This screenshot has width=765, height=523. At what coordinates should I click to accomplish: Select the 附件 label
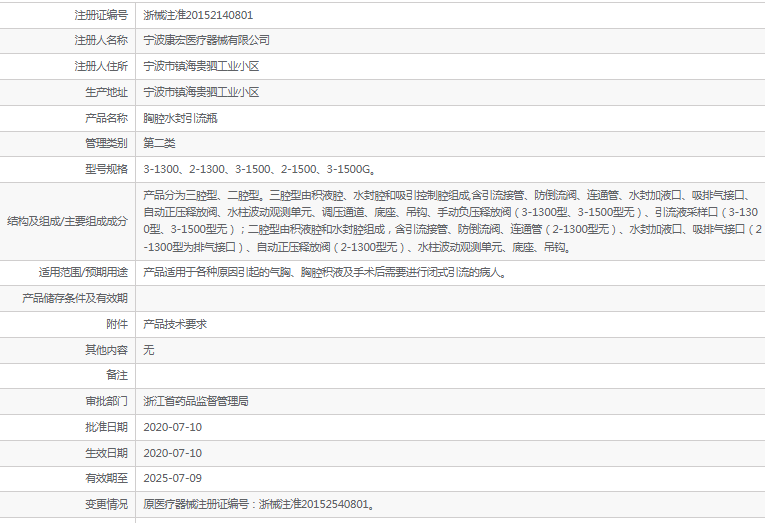[117, 324]
